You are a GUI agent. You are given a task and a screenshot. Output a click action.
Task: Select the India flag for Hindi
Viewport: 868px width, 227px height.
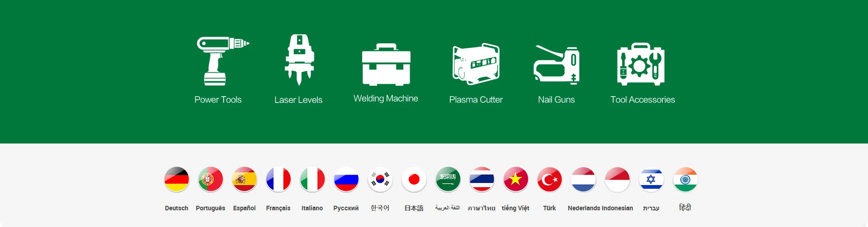[x=685, y=179]
